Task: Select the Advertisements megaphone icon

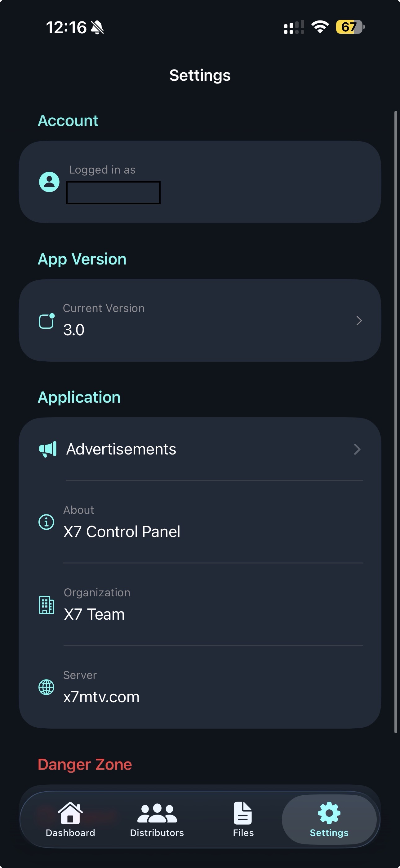Action: [x=47, y=449]
